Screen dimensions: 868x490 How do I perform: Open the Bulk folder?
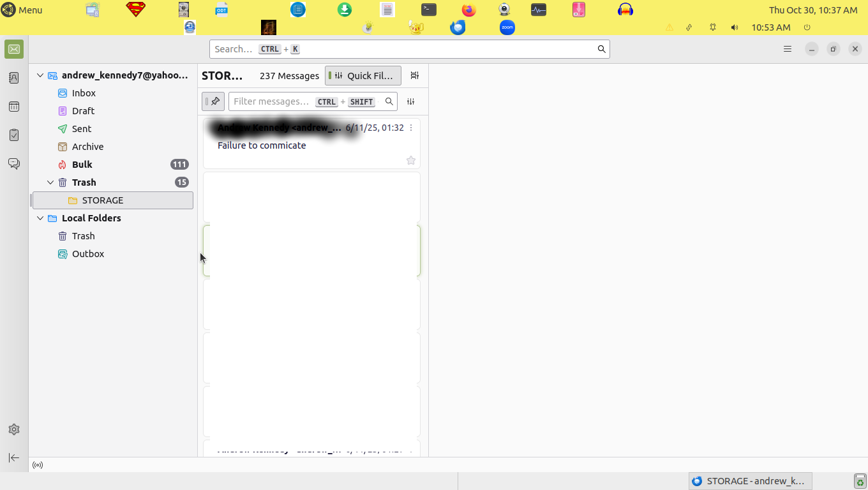click(x=82, y=165)
